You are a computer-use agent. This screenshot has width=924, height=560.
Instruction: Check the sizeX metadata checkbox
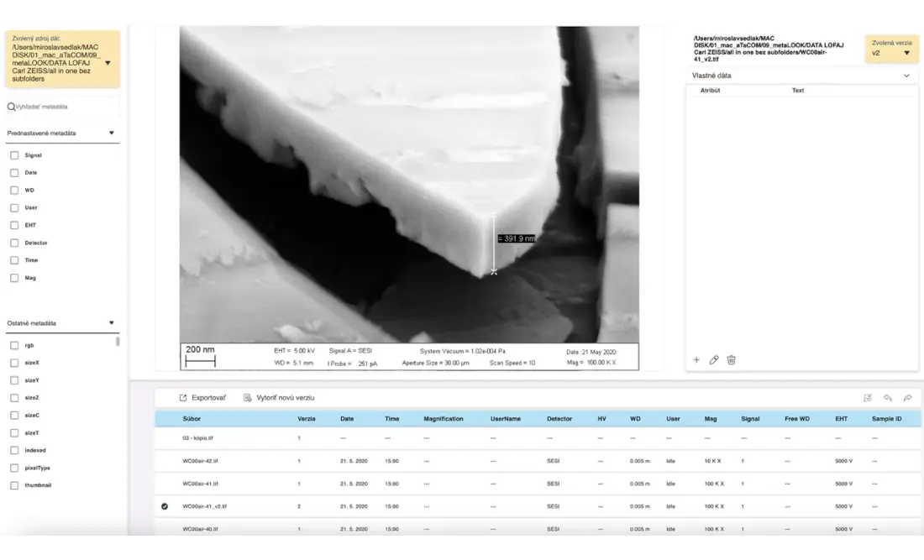pyautogui.click(x=14, y=363)
